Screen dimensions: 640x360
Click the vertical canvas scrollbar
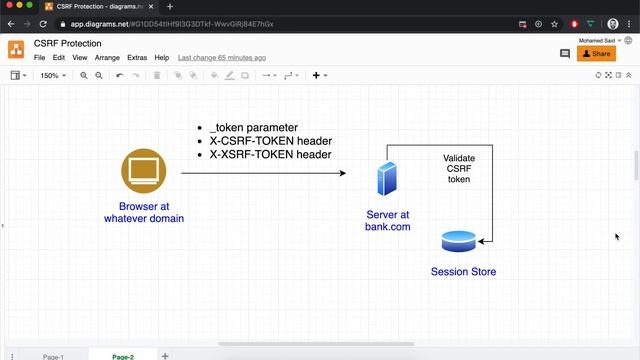click(x=636, y=165)
